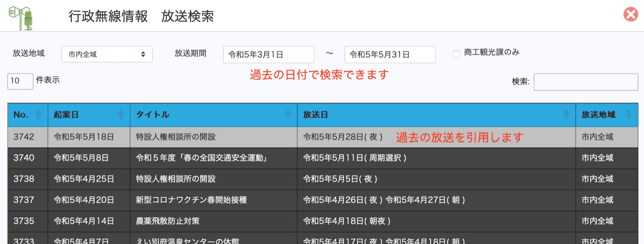This screenshot has width=644, height=244.
Task: Click the 放送地域 column header label
Action: point(598,115)
